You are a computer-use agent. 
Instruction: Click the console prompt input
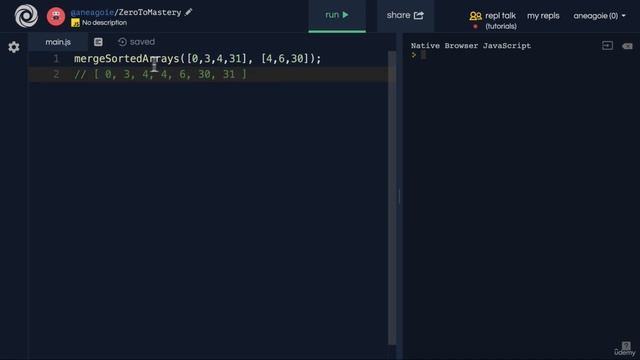coord(423,55)
